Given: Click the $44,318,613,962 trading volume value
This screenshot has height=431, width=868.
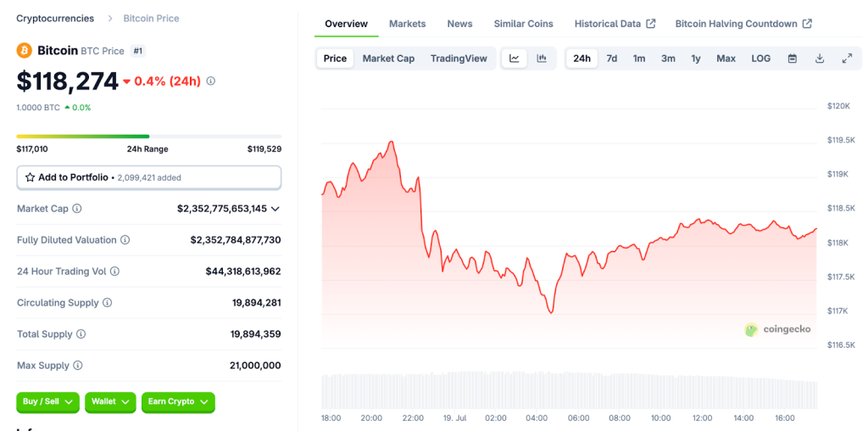Looking at the screenshot, I should [243, 271].
